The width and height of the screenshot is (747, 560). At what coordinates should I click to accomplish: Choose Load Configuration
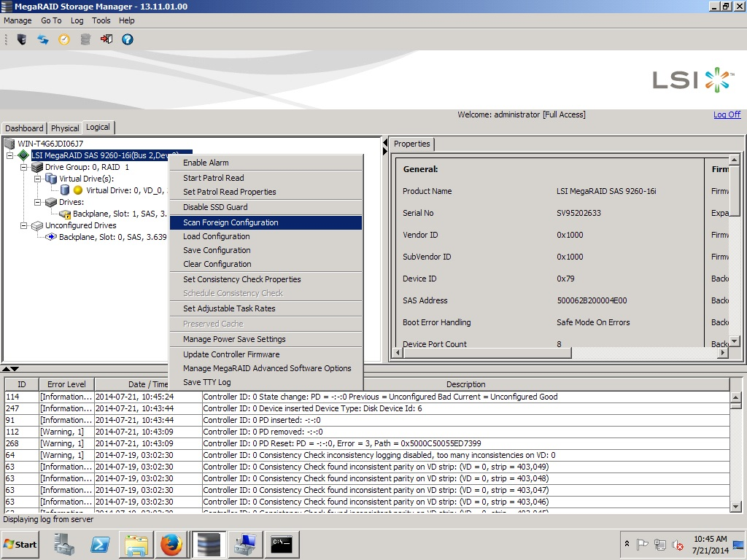point(266,236)
